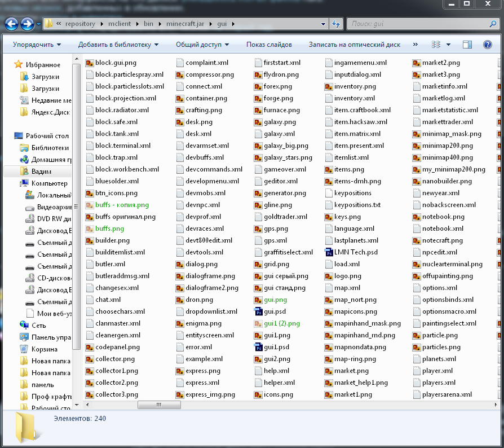Click Записать на оптический диск button
This screenshot has height=448, width=504.
click(355, 45)
